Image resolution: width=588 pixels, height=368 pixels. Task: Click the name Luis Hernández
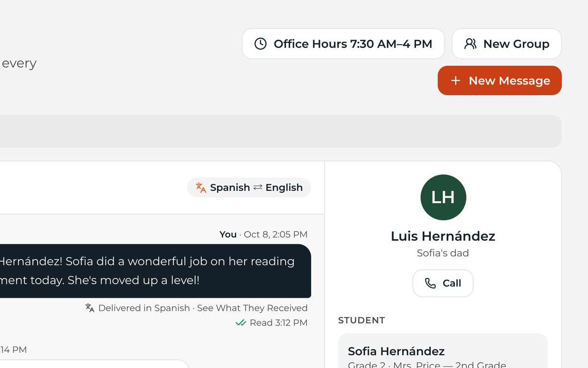pyautogui.click(x=443, y=236)
